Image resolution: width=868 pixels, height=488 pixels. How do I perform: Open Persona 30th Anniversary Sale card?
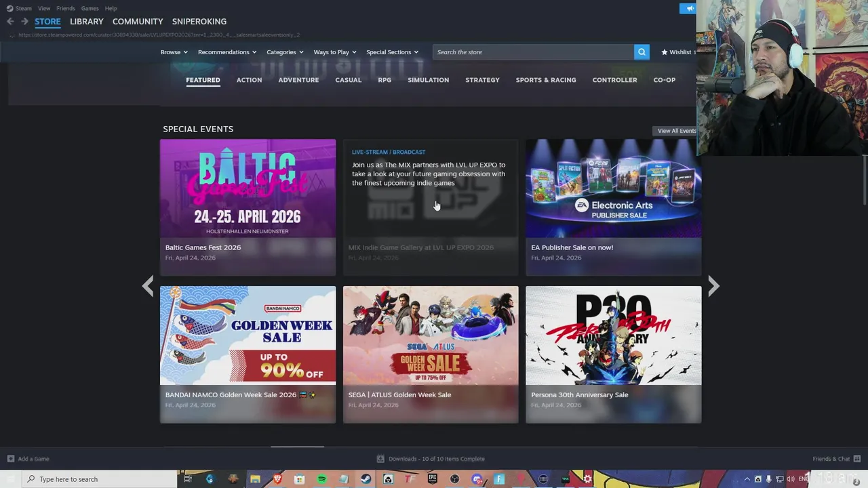coord(614,354)
